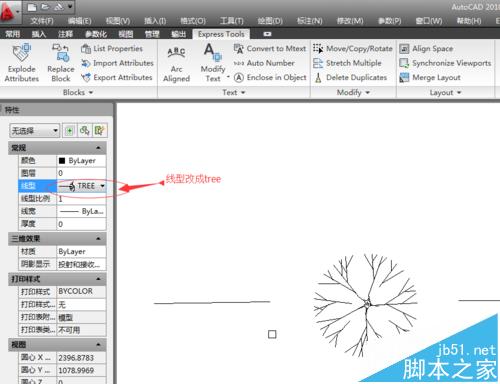
Task: Open the 无选择 object selection dropdown
Action: click(35, 131)
